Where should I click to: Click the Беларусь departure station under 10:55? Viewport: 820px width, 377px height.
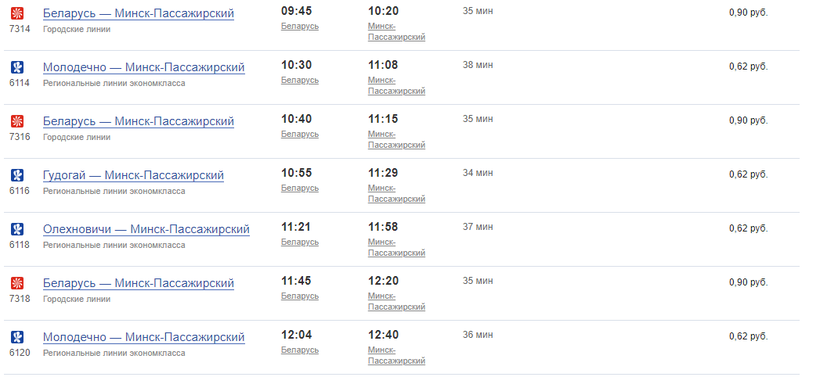coord(300,188)
